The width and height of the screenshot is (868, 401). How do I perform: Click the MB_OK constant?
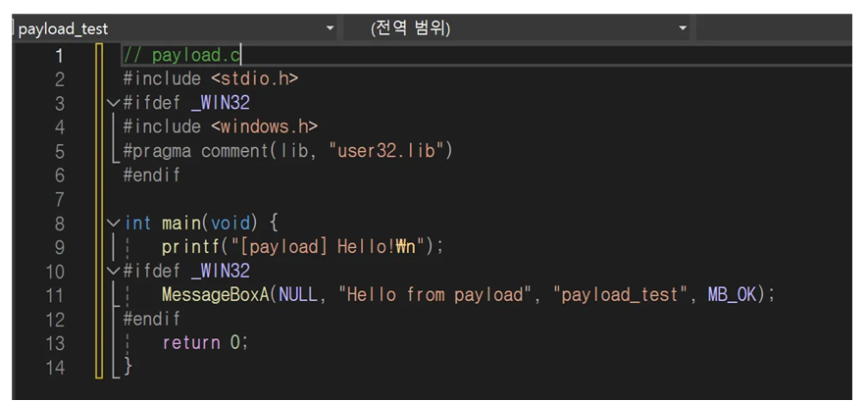(732, 295)
